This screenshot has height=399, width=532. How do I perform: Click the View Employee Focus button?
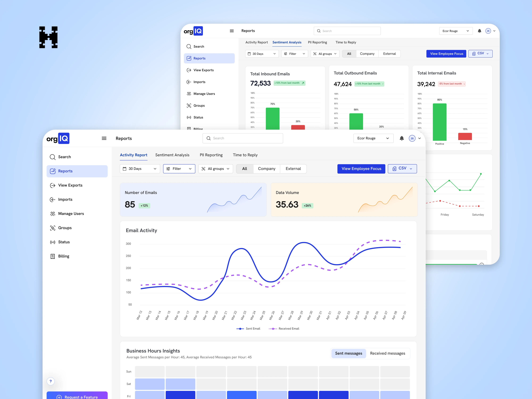(361, 169)
